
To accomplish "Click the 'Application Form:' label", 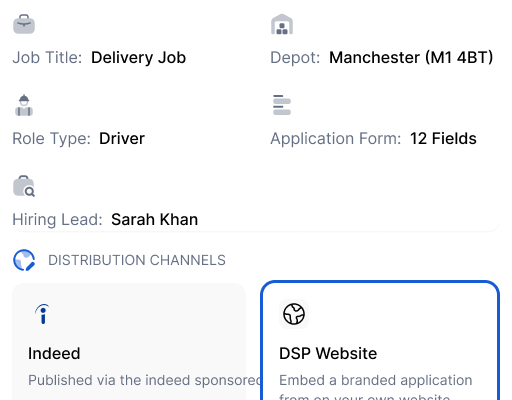I will (x=336, y=139).
